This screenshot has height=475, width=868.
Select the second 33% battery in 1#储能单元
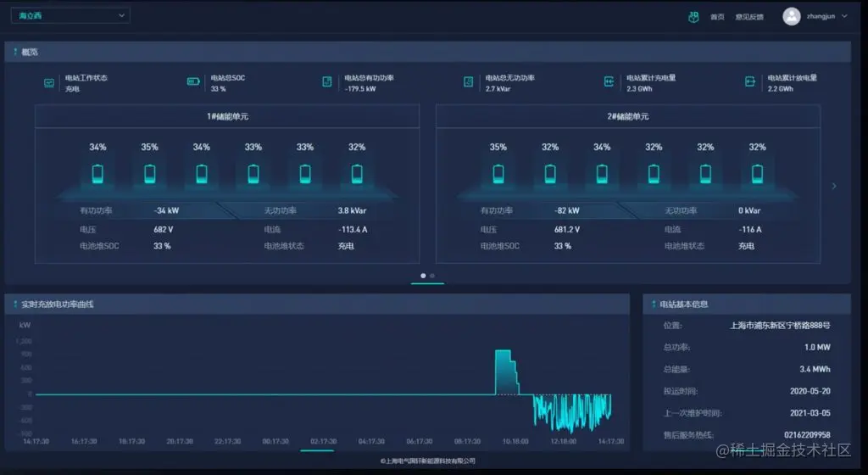pyautogui.click(x=305, y=174)
